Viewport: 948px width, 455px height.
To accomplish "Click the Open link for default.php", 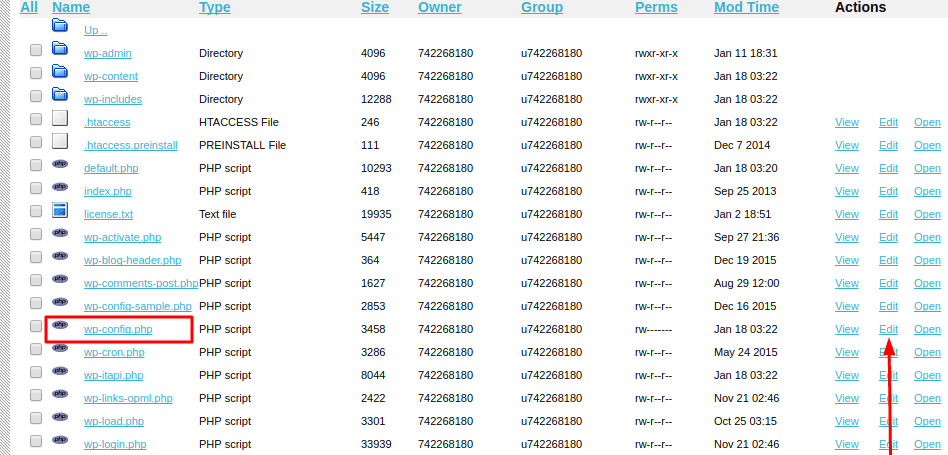I will point(927,169).
